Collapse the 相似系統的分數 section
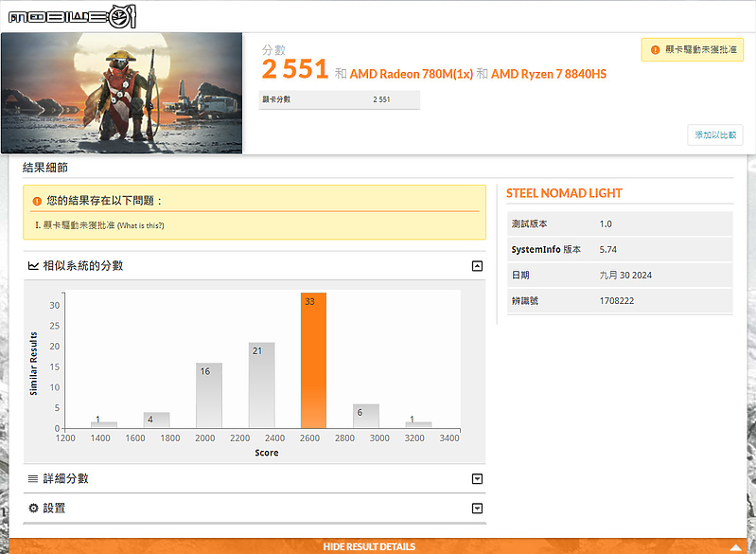This screenshot has height=554, width=756. pyautogui.click(x=477, y=266)
